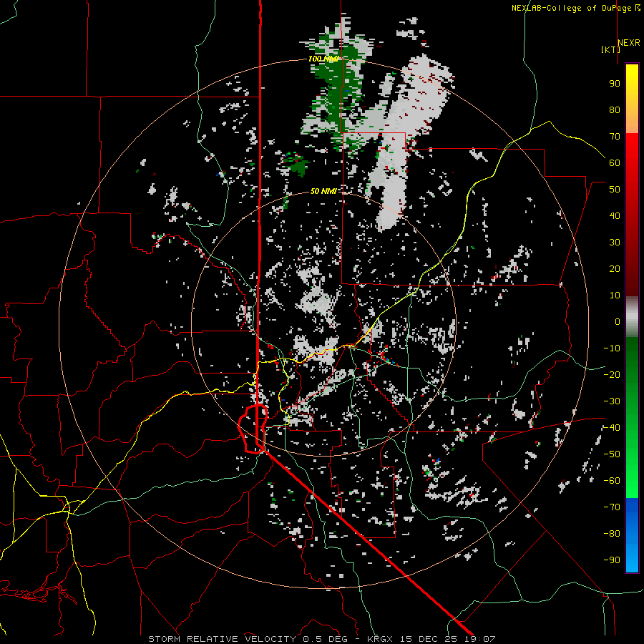Click the Storm Relative Velocity caption text
Screen dimensions: 644x644
click(321, 639)
